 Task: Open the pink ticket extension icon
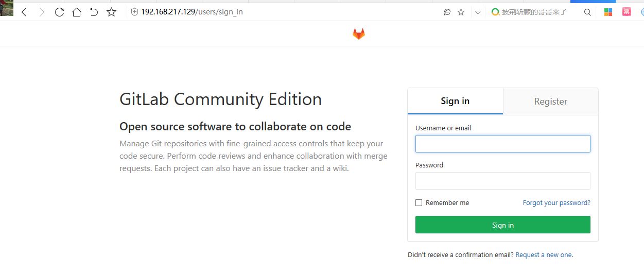pyautogui.click(x=626, y=12)
